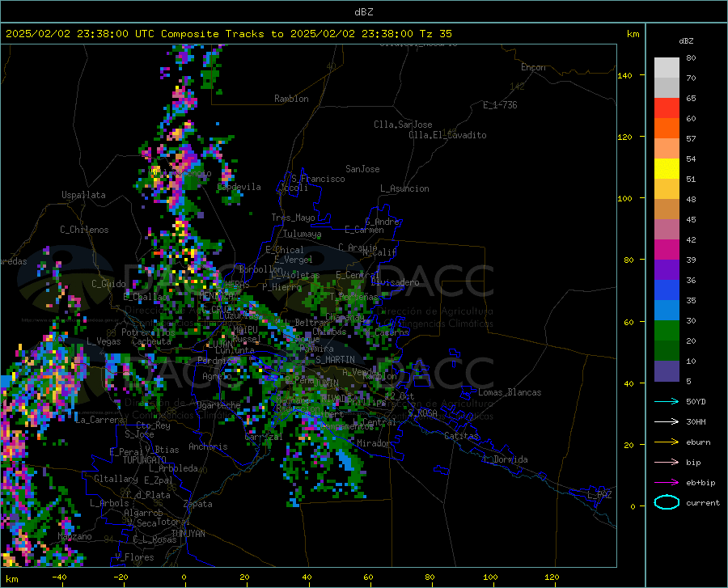This screenshot has width=728, height=588.
Task: Click the Encon place label
Action: (x=533, y=67)
